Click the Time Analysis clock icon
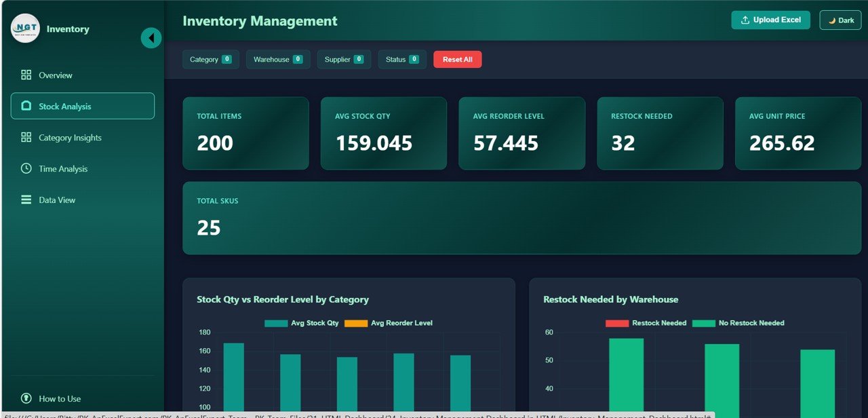This screenshot has height=418, width=868. (x=26, y=169)
